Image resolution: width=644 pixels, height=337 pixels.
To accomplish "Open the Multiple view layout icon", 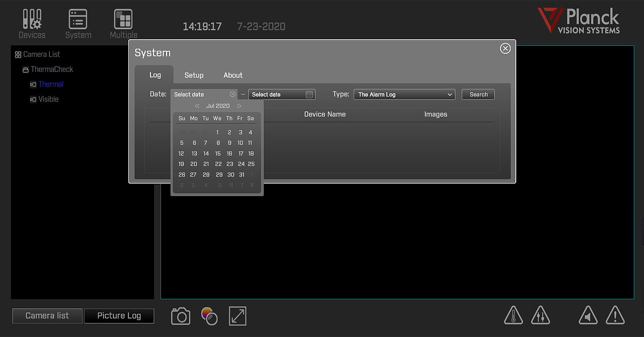I will tap(123, 24).
